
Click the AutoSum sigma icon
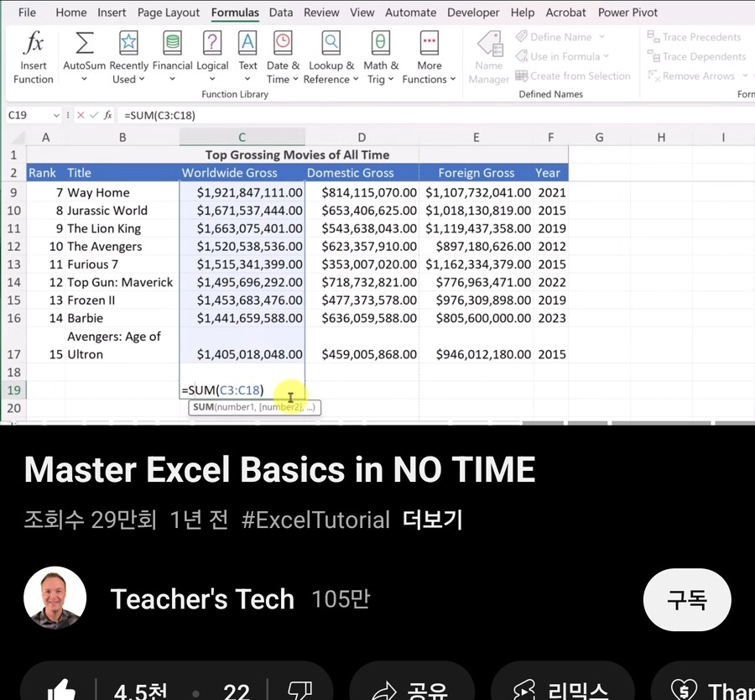tap(84, 43)
